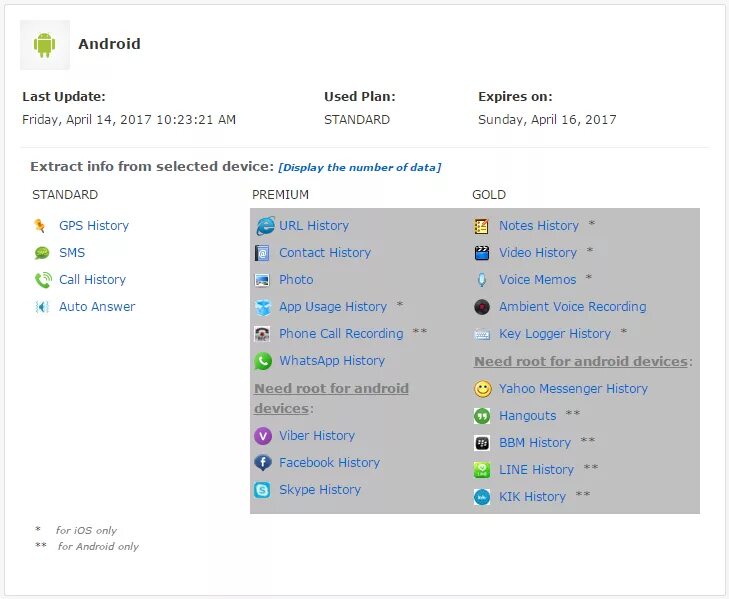Open the Notes History link
The width and height of the screenshot is (729, 599).
tap(539, 226)
